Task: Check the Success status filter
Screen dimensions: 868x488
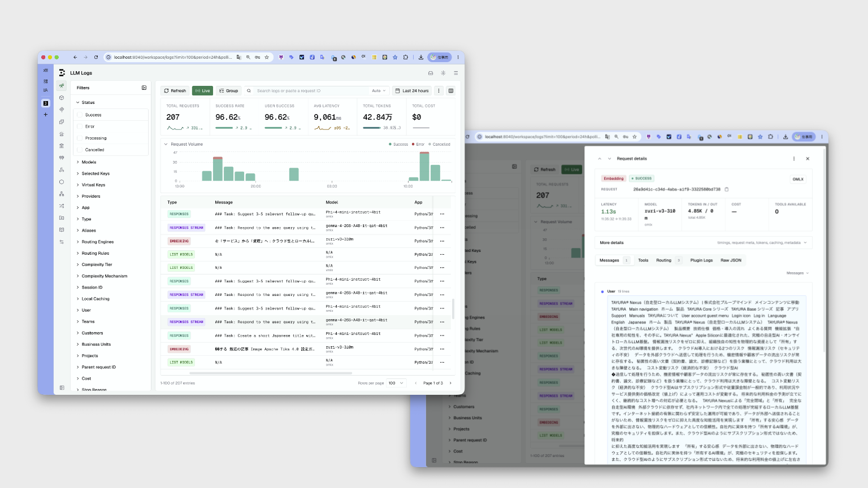Action: pos(80,115)
